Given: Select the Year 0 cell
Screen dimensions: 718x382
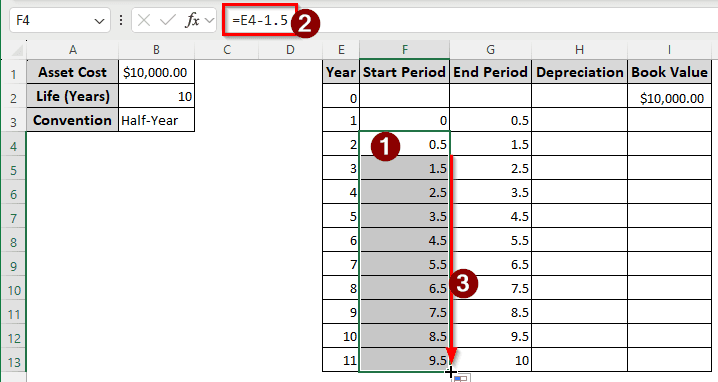Looking at the screenshot, I should (341, 97).
